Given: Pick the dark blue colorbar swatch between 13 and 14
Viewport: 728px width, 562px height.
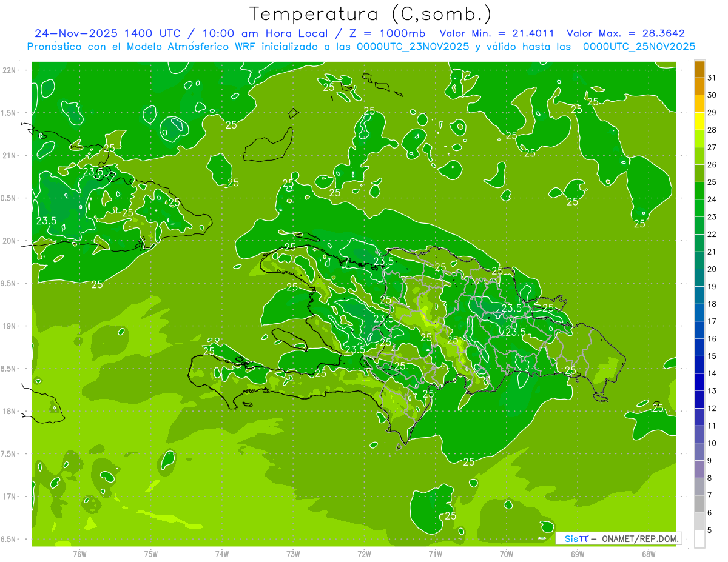Looking at the screenshot, I should click(699, 383).
